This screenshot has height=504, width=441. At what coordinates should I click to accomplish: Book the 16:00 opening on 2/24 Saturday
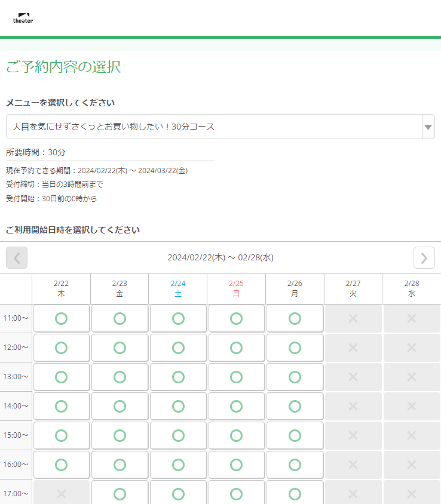click(178, 465)
